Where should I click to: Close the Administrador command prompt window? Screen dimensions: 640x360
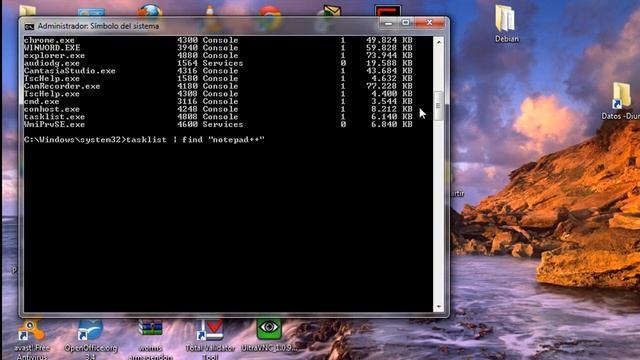click(429, 23)
